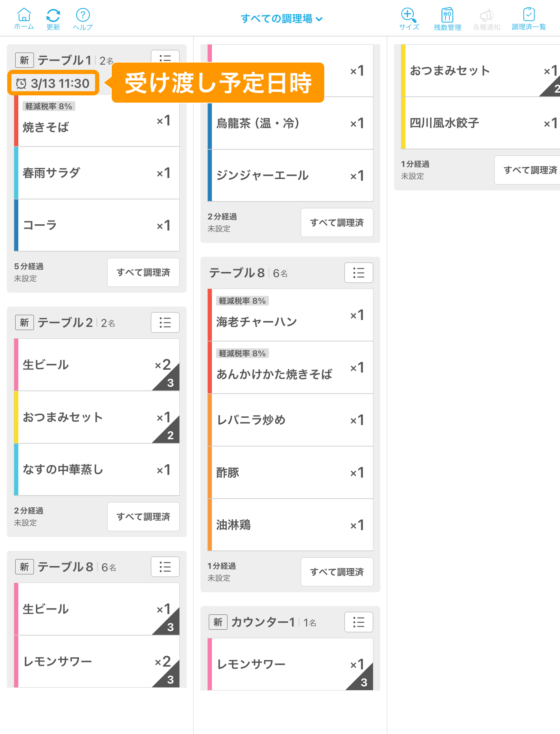Open 各種通知 notifications icon

click(486, 19)
